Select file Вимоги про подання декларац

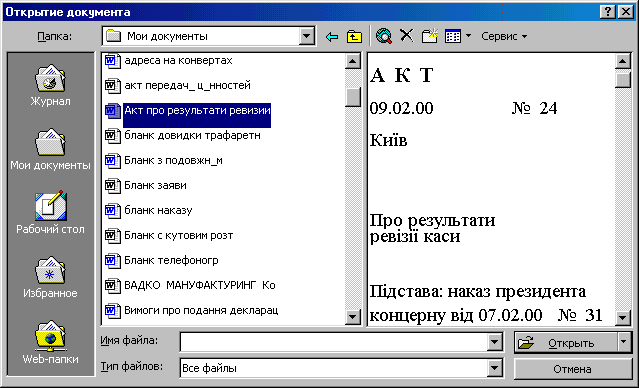coord(201,311)
